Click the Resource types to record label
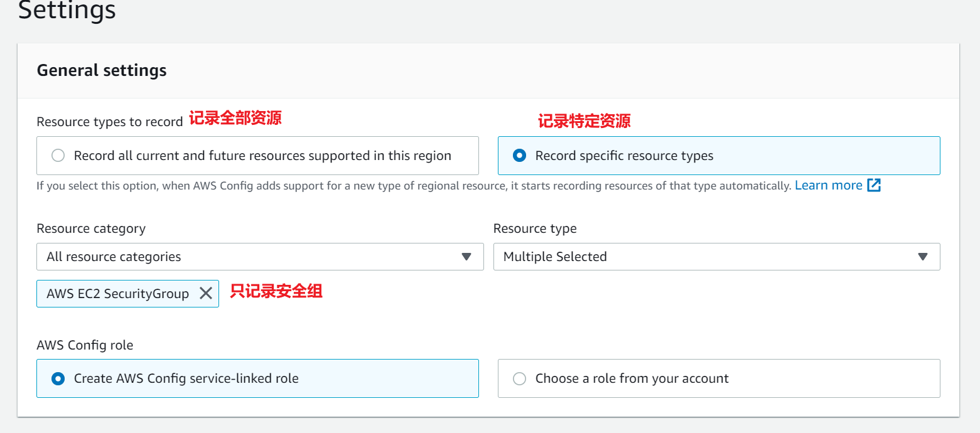 (110, 122)
